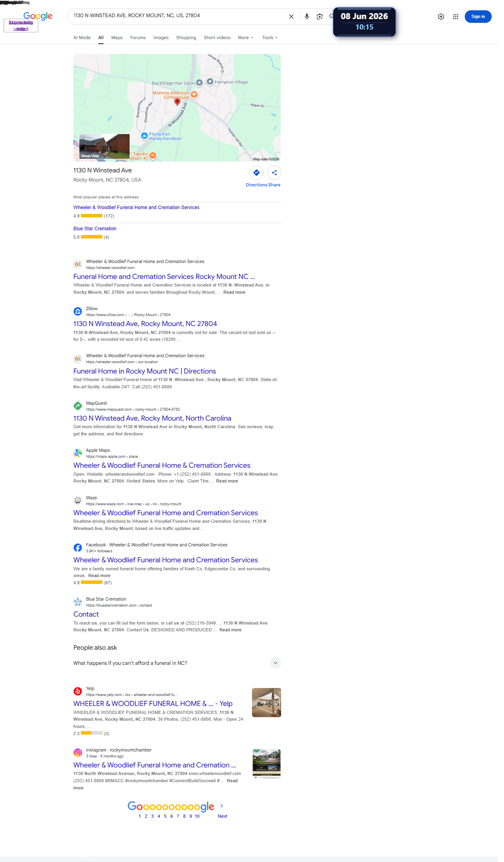Open the Apple Maps Wheeler & Woodlief result title
This screenshot has height=862, width=504.
point(162,465)
